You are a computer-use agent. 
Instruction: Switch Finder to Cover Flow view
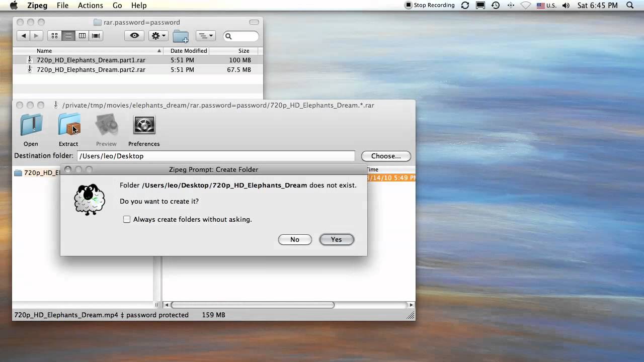tap(96, 36)
